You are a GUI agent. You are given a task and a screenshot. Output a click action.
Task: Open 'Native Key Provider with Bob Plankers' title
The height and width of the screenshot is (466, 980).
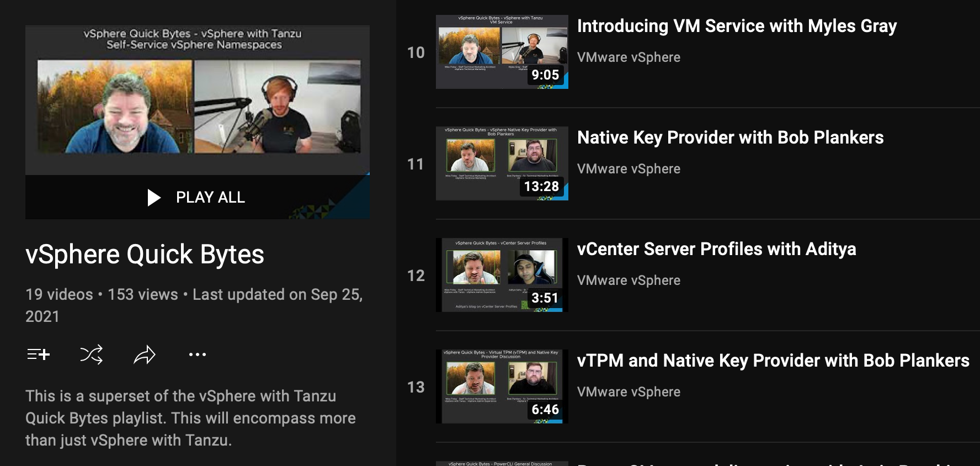point(731,137)
